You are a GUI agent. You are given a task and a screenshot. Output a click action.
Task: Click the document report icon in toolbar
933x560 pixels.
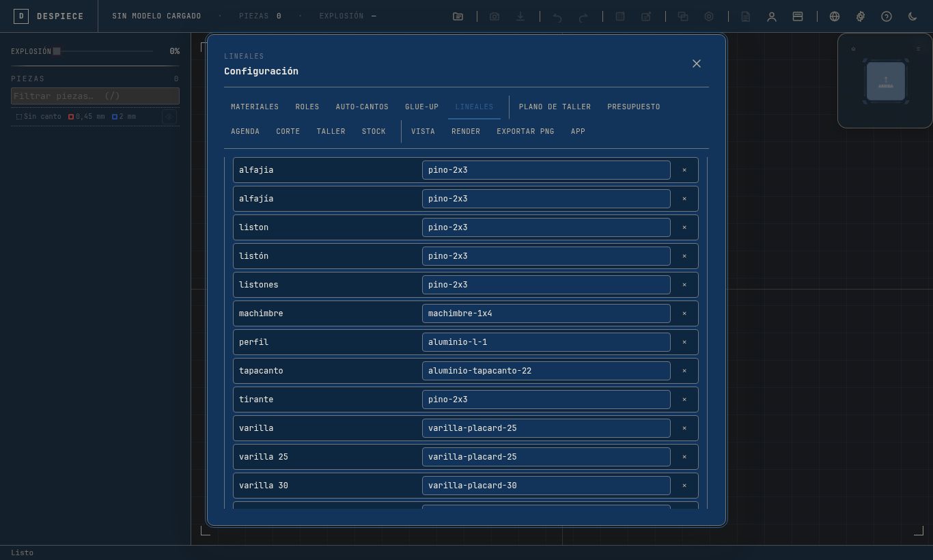(x=746, y=16)
